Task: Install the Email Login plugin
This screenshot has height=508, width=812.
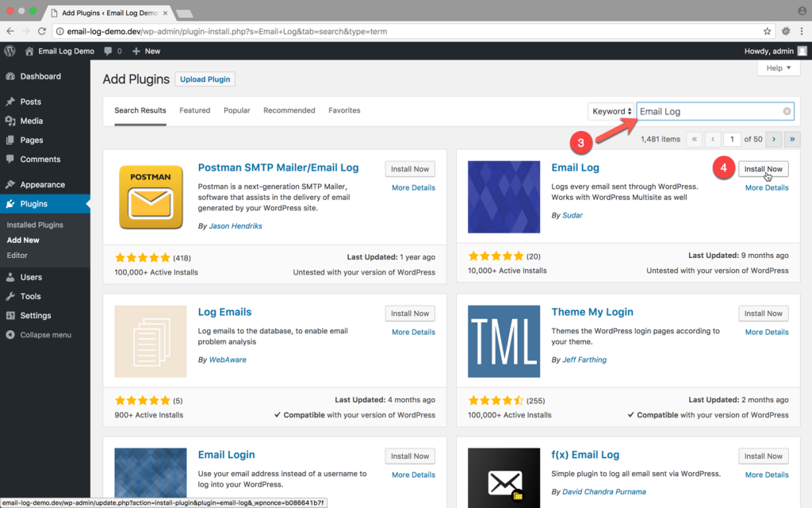Action: pyautogui.click(x=410, y=456)
